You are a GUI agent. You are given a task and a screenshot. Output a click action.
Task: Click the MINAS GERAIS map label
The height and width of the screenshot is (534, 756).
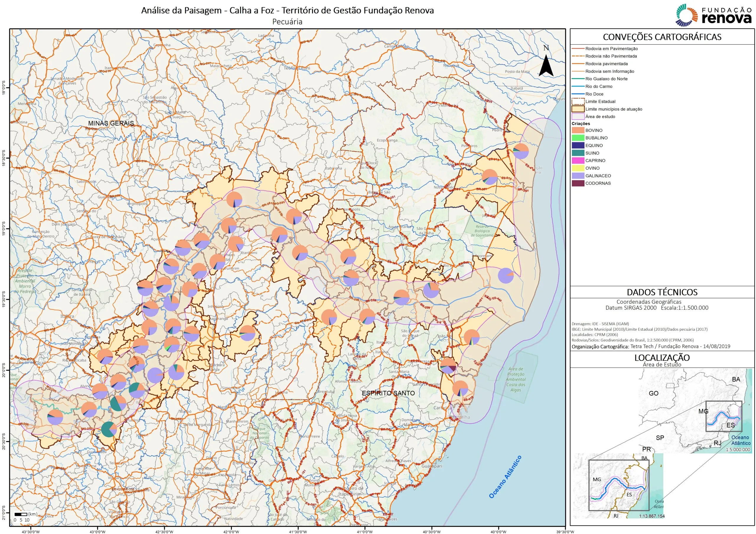click(111, 123)
